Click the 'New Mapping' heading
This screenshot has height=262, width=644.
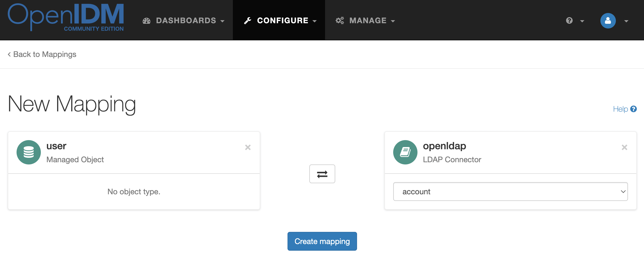(72, 104)
